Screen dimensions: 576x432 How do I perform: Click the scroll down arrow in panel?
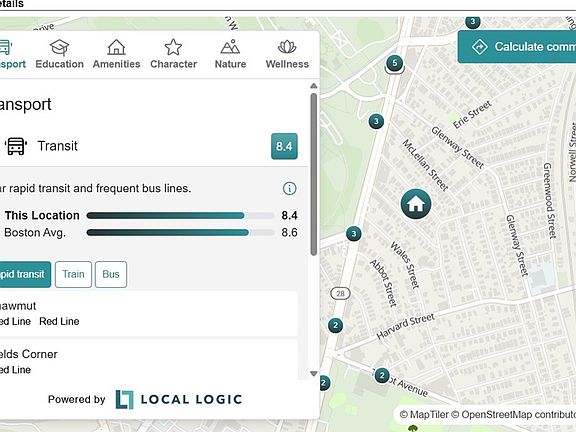pyautogui.click(x=314, y=374)
